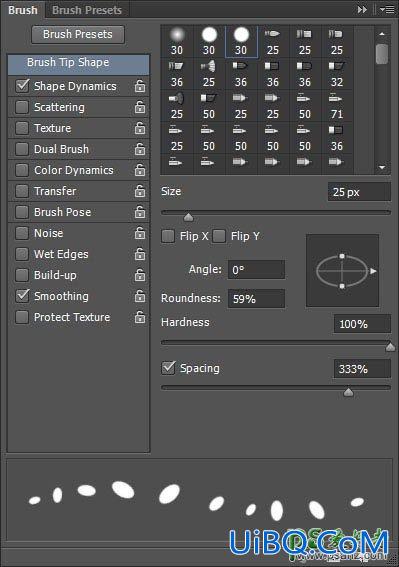Screen dimensions: 399x567
Task: Select the soft round 30 brush tip
Action: 177,42
